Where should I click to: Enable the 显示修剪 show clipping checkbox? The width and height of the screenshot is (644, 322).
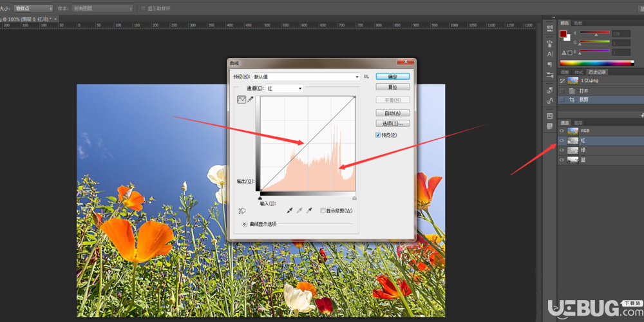coord(323,211)
